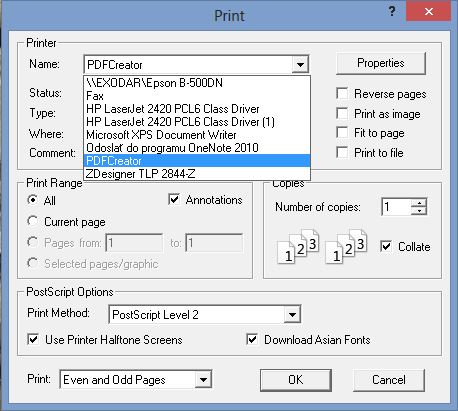Click the Number of copies input field
Screen dimensions: 458x411
[397, 207]
